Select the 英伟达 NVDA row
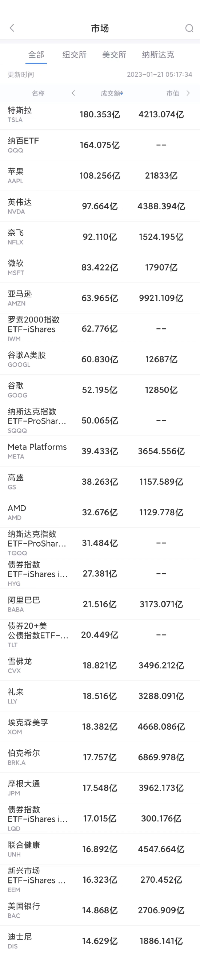Screen dimensions: 200x980 pos(100,206)
